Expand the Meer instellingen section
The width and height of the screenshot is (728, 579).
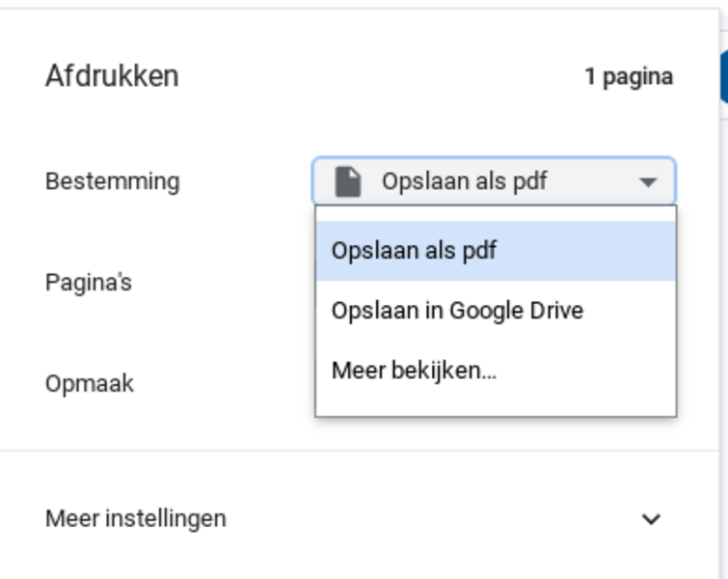136,519
